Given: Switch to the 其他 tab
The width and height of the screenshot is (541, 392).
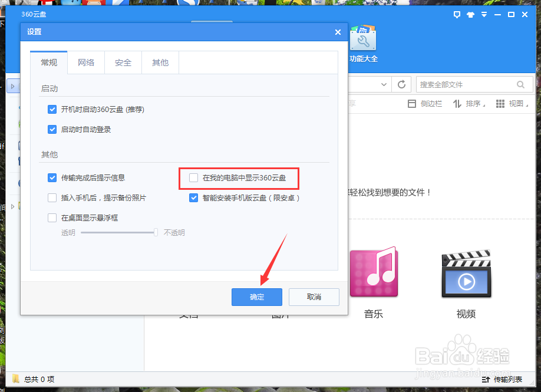Looking at the screenshot, I should 160,62.
